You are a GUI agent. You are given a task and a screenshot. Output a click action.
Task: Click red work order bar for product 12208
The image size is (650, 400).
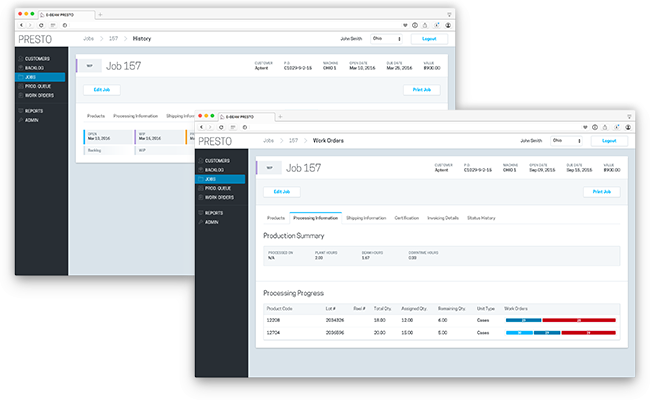point(579,320)
